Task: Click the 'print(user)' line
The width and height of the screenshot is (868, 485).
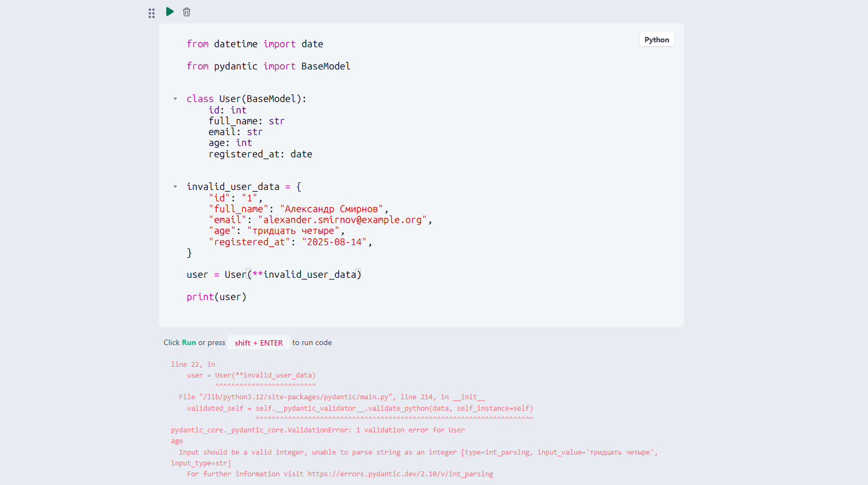Action: tap(216, 297)
